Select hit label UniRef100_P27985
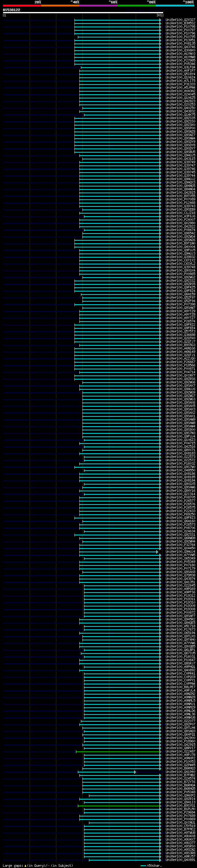Viewport: 197px width, 868px height. [180, 60]
